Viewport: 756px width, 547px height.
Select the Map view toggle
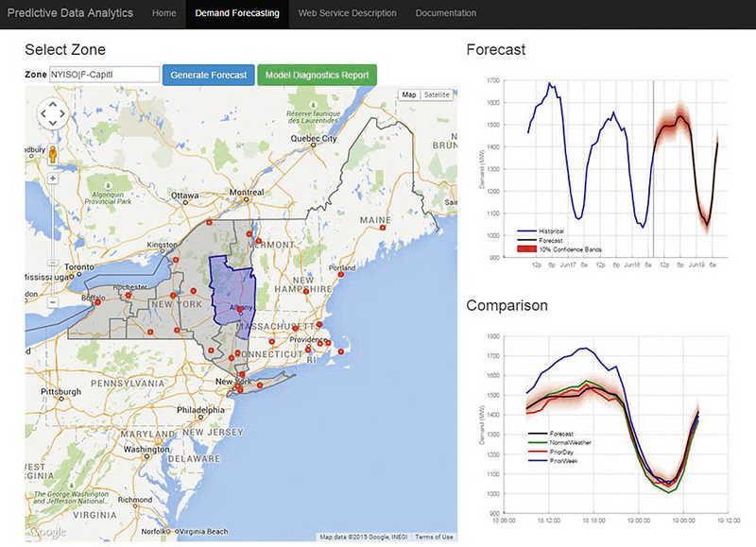(409, 94)
